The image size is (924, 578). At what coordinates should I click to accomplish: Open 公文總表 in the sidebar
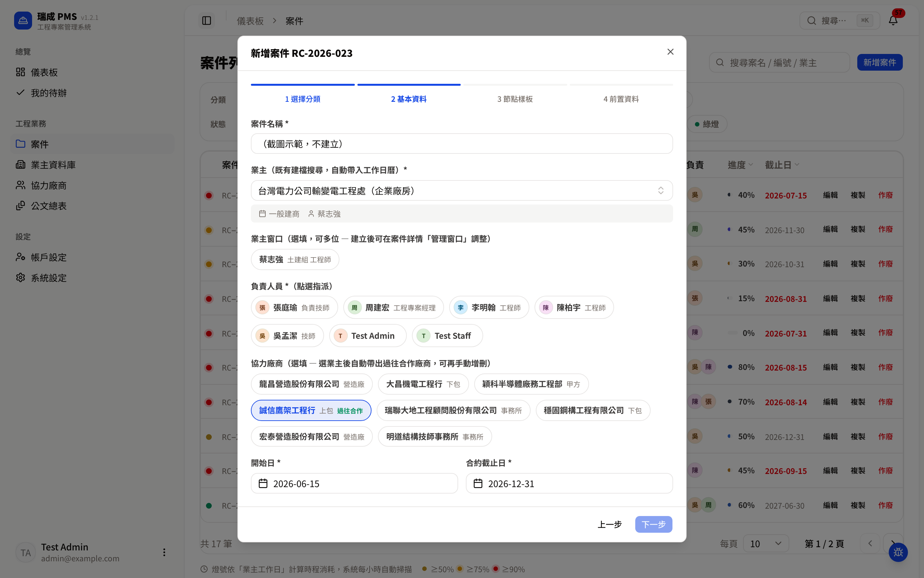tap(92, 206)
